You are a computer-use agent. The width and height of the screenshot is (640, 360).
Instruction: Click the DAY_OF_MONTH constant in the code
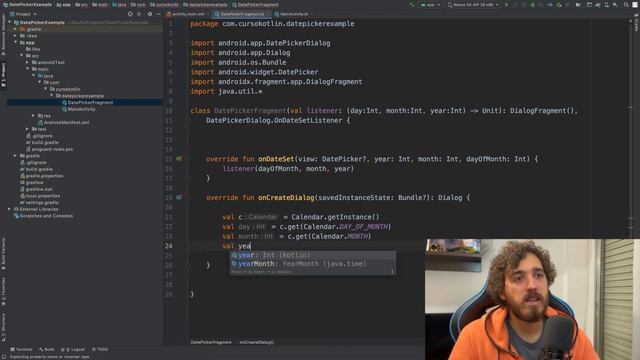point(363,227)
